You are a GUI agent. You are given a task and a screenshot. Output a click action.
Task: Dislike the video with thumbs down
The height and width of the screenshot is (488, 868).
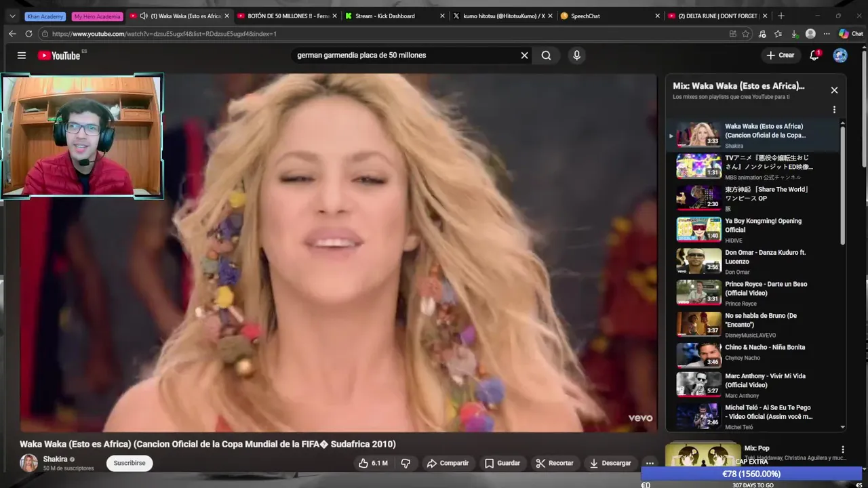tap(406, 463)
